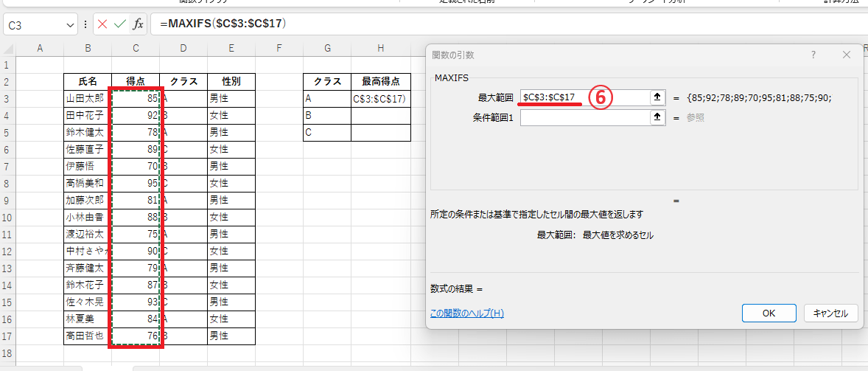The height and width of the screenshot is (371, 868).
Task: Close the 関数の引数 dialog
Action: click(847, 55)
